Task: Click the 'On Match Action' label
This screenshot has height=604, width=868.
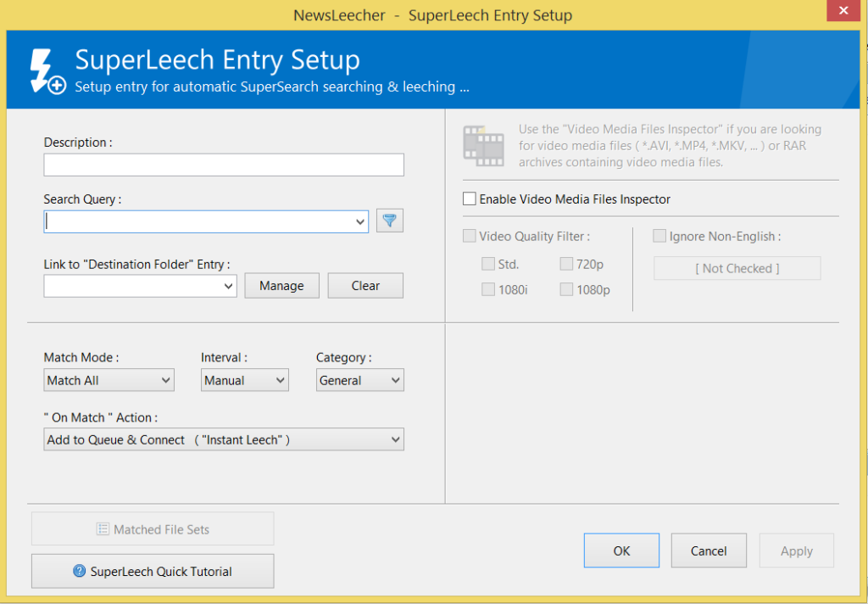Action: click(x=101, y=417)
